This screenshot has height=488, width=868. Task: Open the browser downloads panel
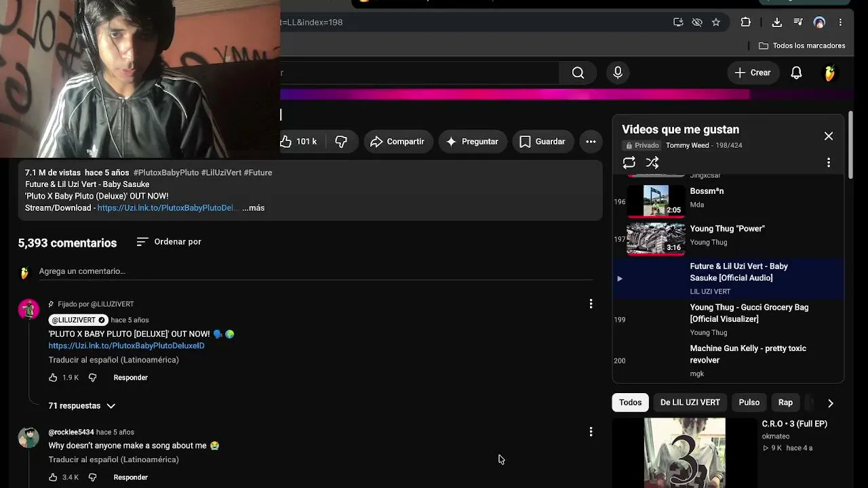777,22
